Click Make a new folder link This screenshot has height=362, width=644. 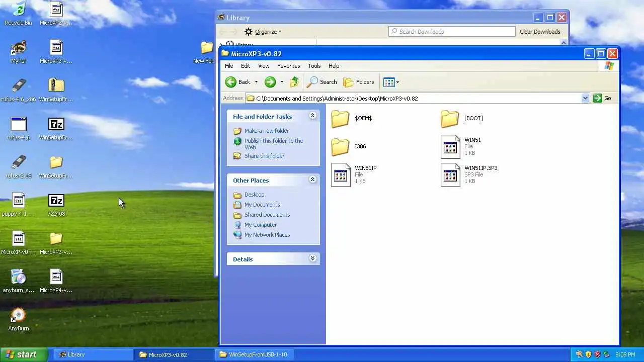pyautogui.click(x=266, y=131)
